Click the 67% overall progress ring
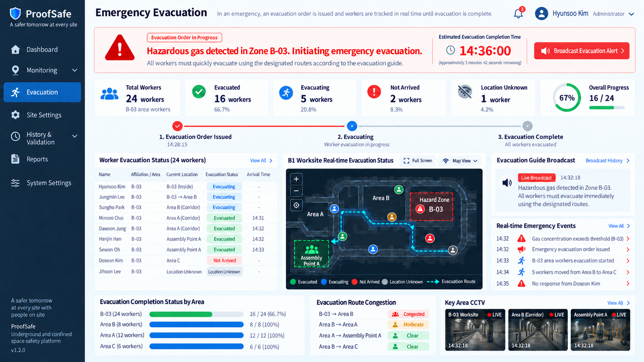Viewport: 644px width, 362px height. (x=567, y=98)
